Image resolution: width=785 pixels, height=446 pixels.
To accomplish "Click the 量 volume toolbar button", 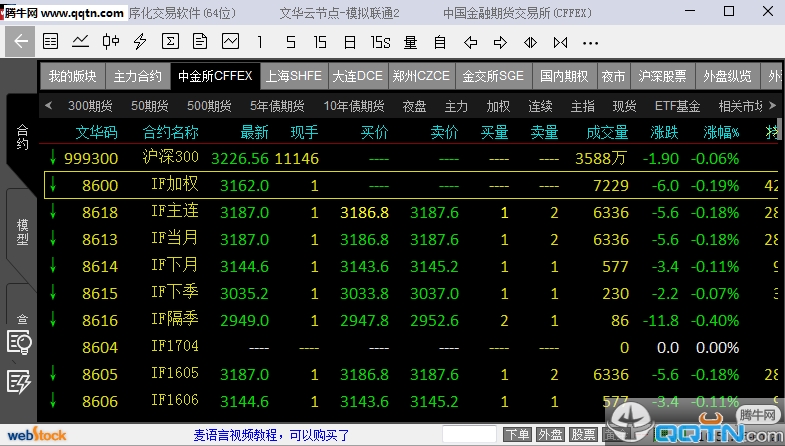I will point(410,43).
